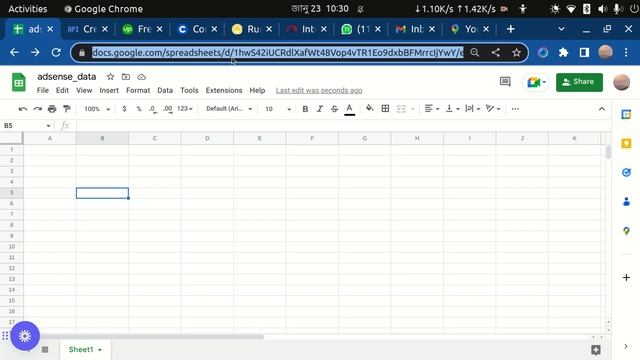Screen dimensions: 640x360
Task: Open the text color picker
Action: coord(349,109)
